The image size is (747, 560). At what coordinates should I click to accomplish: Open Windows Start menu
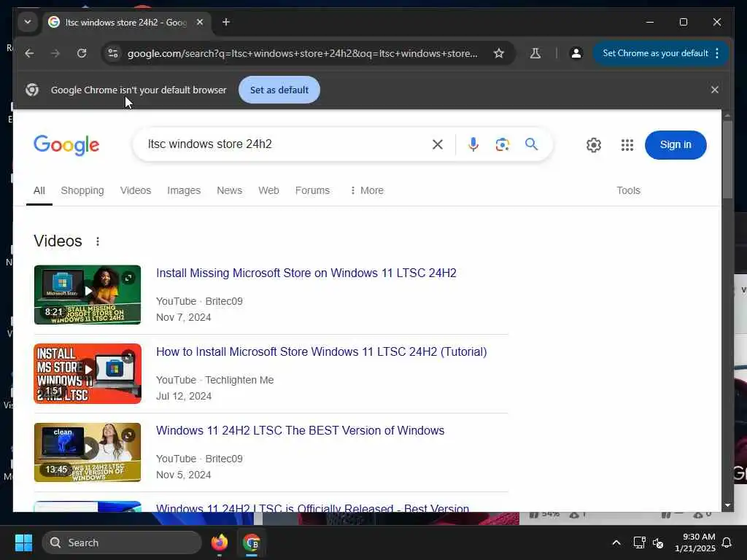pyautogui.click(x=23, y=542)
